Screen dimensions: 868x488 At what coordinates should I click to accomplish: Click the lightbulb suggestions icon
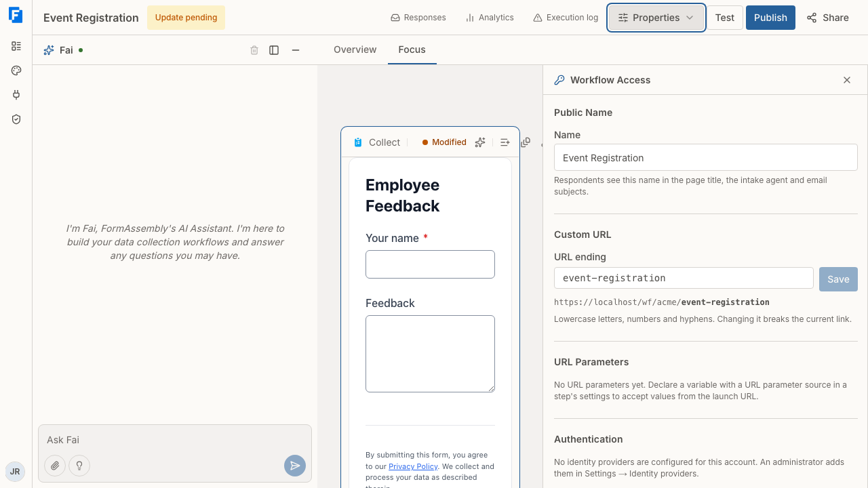(x=79, y=466)
